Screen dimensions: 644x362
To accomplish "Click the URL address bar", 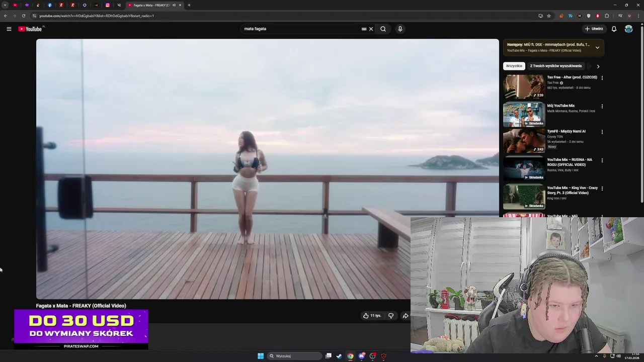I will click(x=287, y=16).
